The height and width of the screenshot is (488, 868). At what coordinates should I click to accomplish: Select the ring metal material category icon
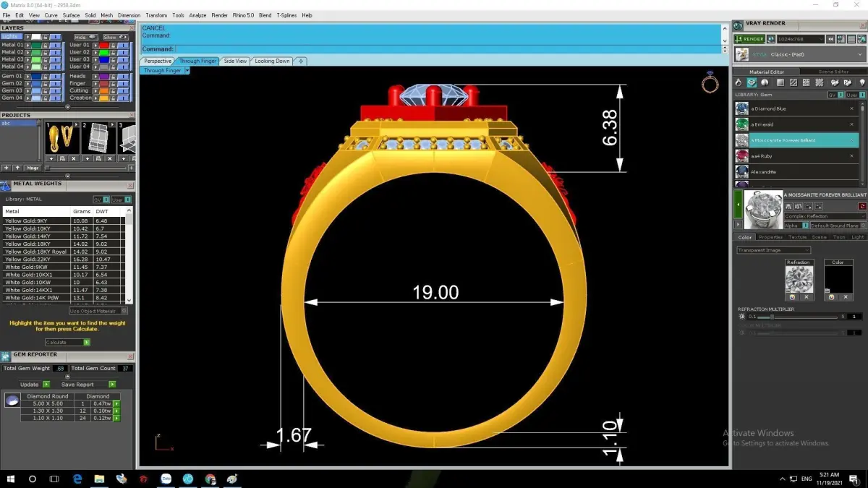pyautogui.click(x=739, y=82)
